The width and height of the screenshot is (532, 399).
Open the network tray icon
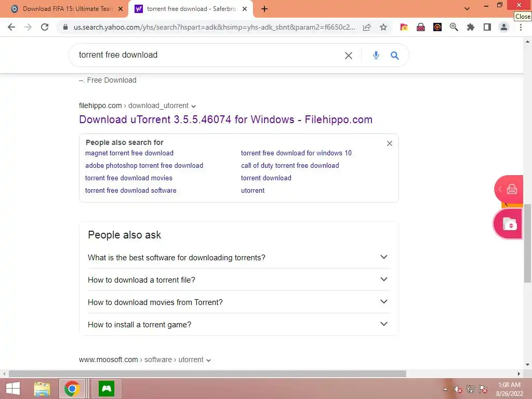pos(470,389)
